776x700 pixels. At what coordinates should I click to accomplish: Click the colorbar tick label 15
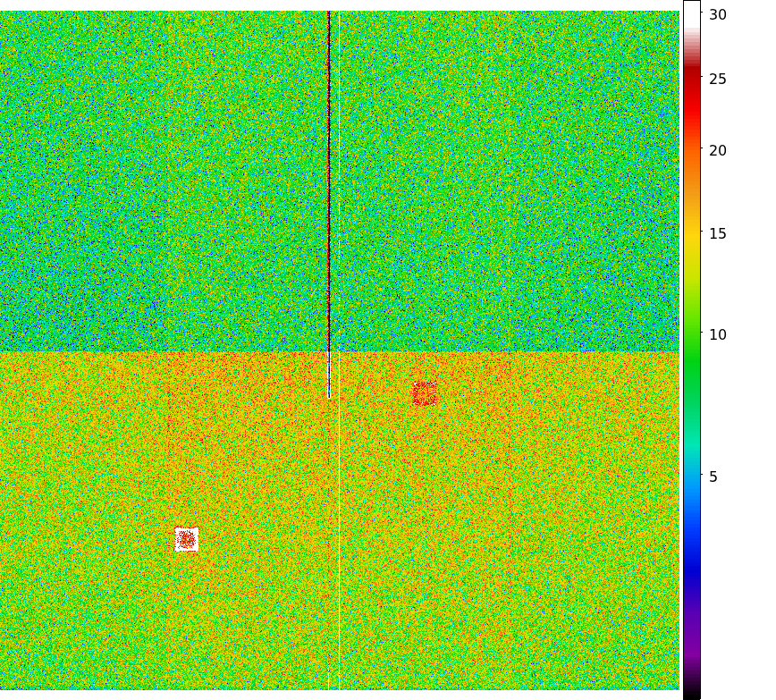click(x=718, y=233)
